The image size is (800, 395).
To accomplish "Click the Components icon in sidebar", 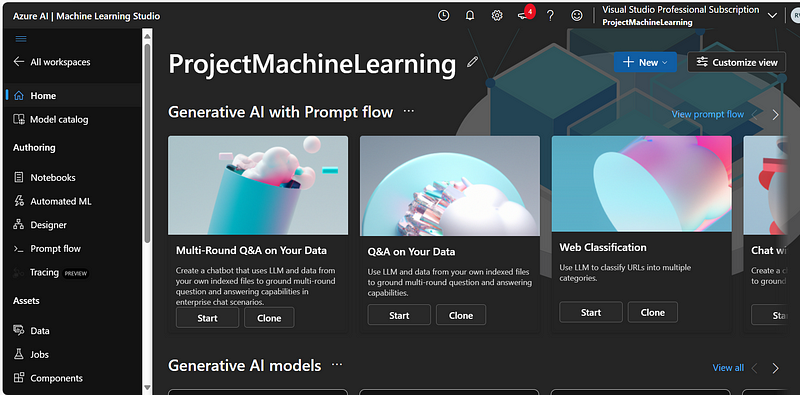I will click(19, 378).
